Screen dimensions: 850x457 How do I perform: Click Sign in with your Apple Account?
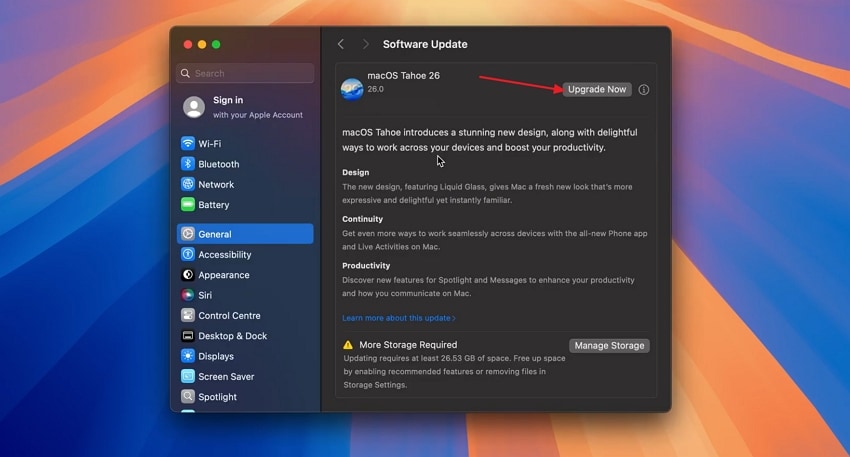coord(245,107)
